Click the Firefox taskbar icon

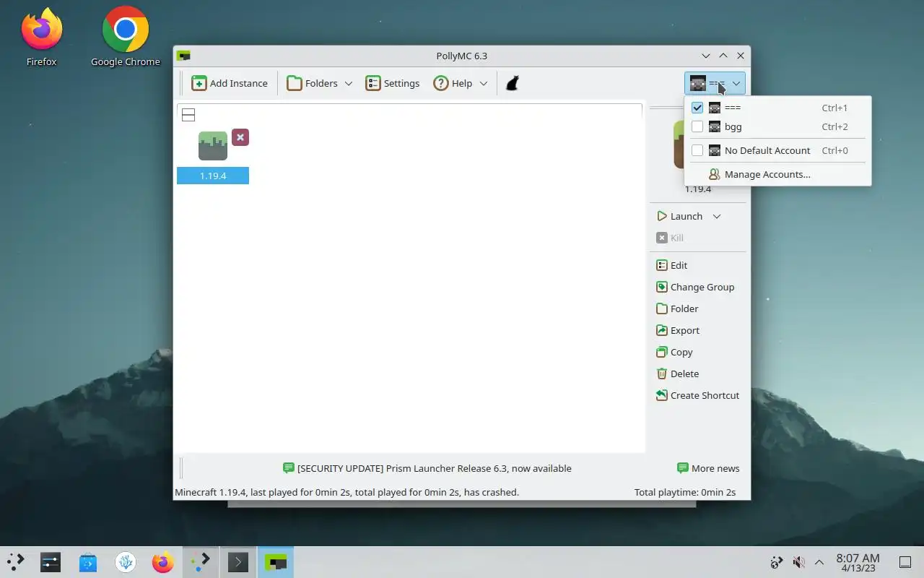pos(163,561)
